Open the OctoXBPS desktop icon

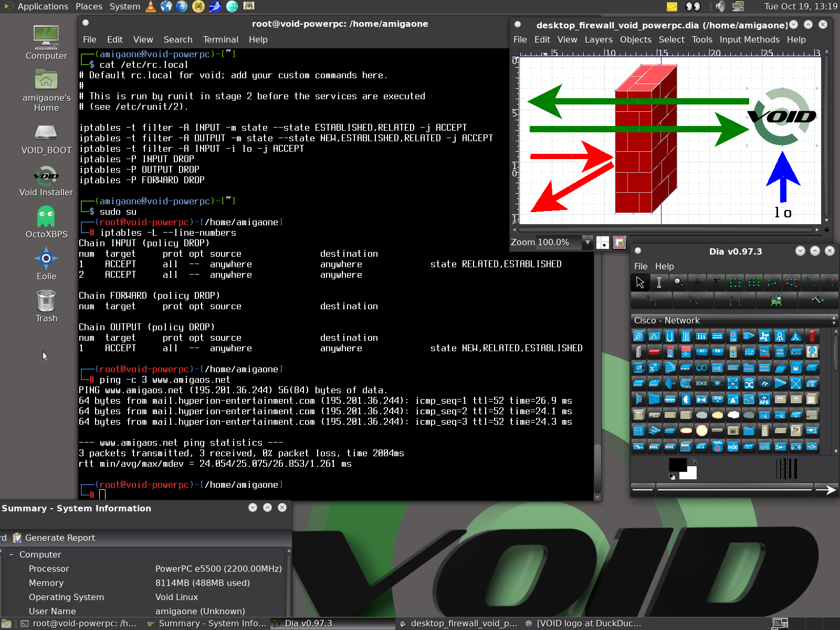tap(46, 222)
